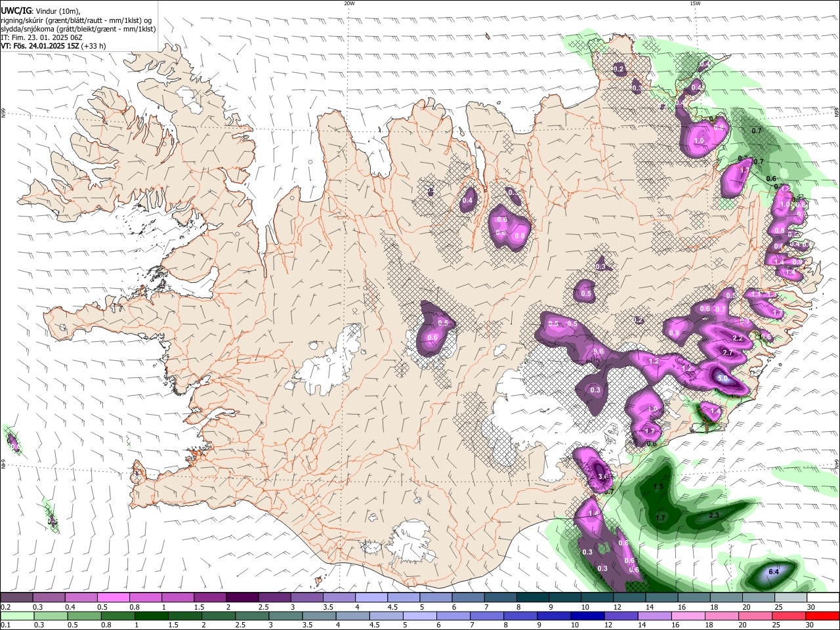Click the '5.0' precipitation value on the map
840x630 pixels.
coord(723,379)
